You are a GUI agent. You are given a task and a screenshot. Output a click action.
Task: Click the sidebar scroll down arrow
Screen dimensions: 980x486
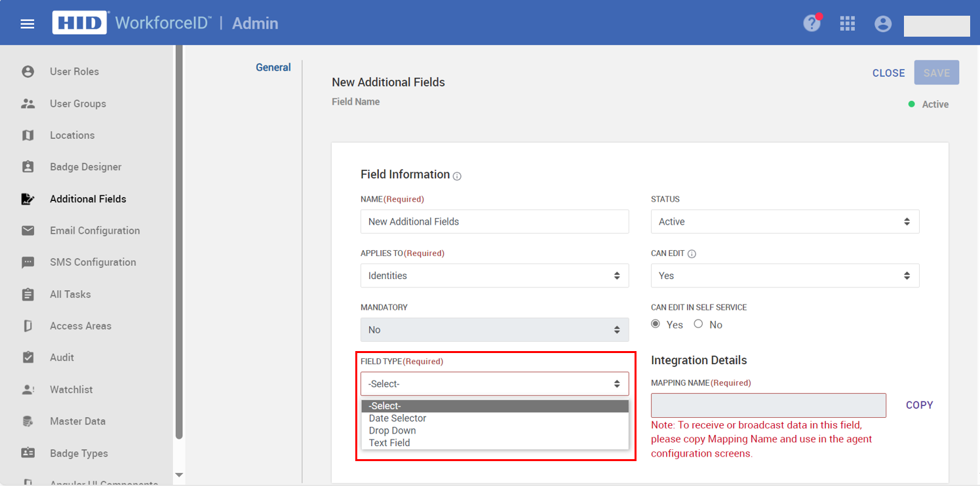(x=179, y=475)
